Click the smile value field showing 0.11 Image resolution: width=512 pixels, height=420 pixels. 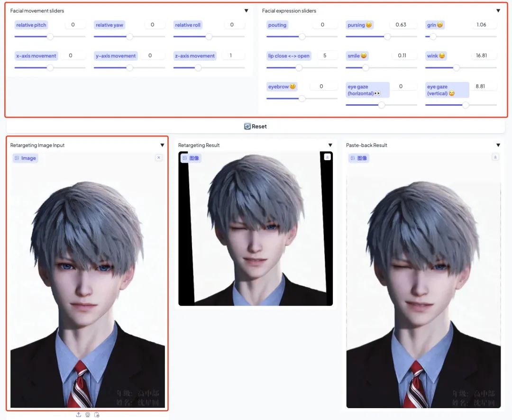pyautogui.click(x=404, y=55)
